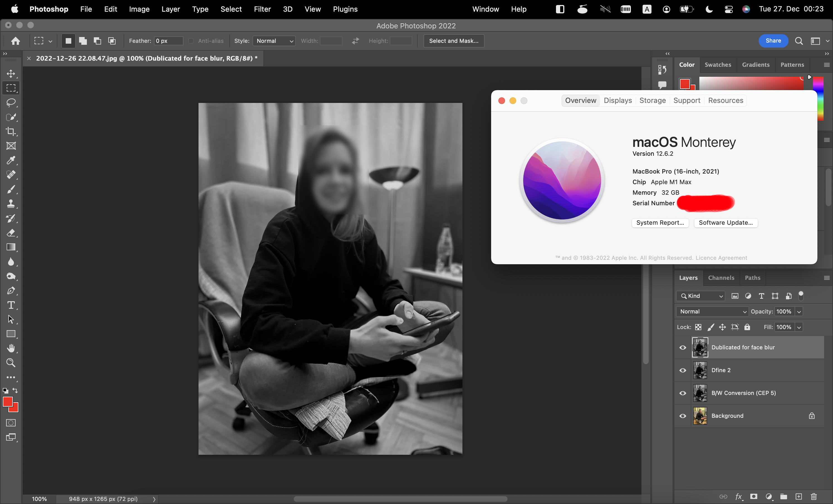The width and height of the screenshot is (833, 504).
Task: Toggle visibility of Dfine 2 layer
Action: pyautogui.click(x=683, y=370)
